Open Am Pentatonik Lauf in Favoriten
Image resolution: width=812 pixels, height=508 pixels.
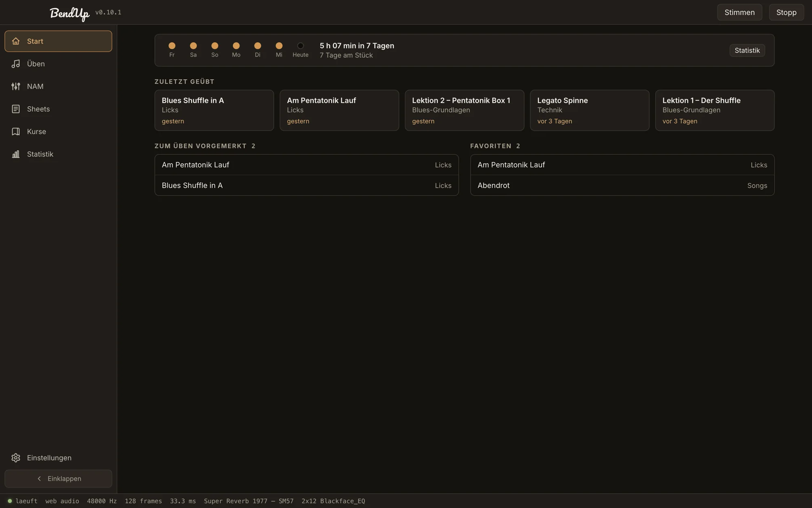622,165
